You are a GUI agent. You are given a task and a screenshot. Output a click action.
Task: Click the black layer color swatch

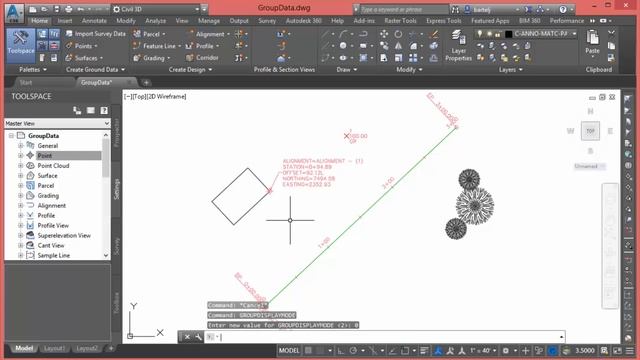point(509,34)
